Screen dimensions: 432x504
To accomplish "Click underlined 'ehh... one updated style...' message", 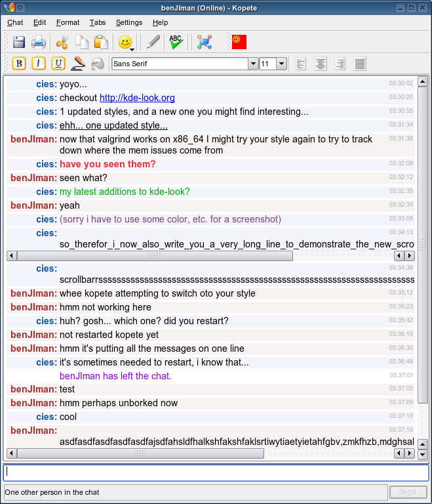I will (x=113, y=125).
